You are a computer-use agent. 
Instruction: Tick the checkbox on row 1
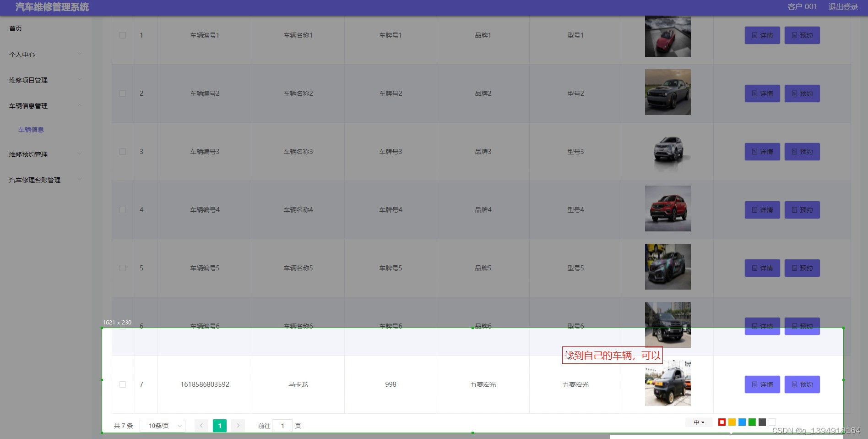pos(122,35)
